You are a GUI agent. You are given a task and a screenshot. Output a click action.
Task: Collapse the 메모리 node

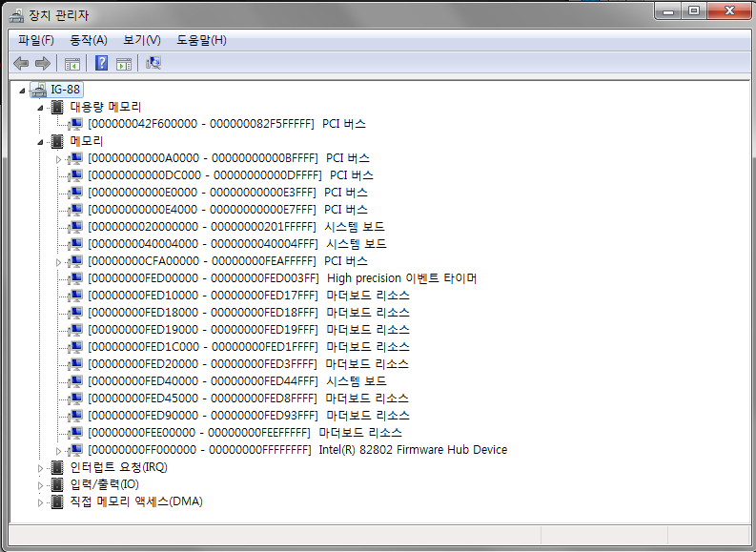click(40, 142)
